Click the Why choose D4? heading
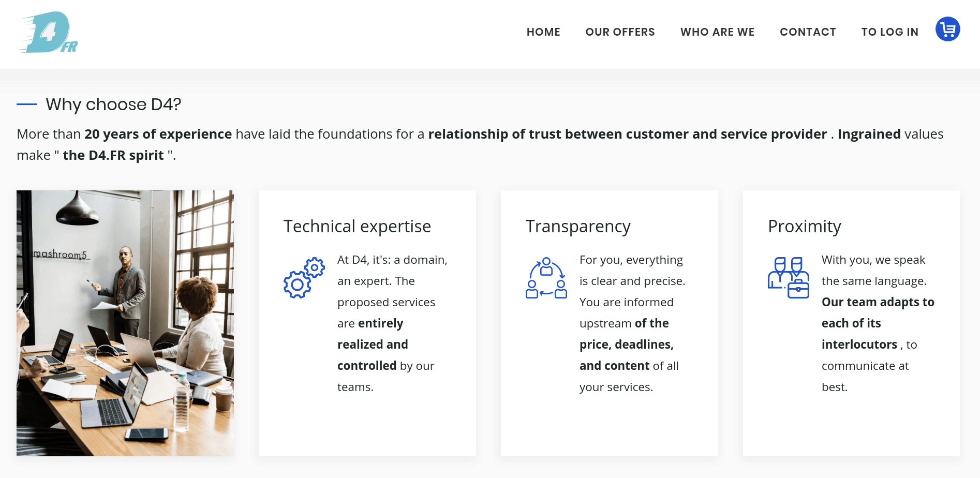This screenshot has height=478, width=980. [x=113, y=104]
